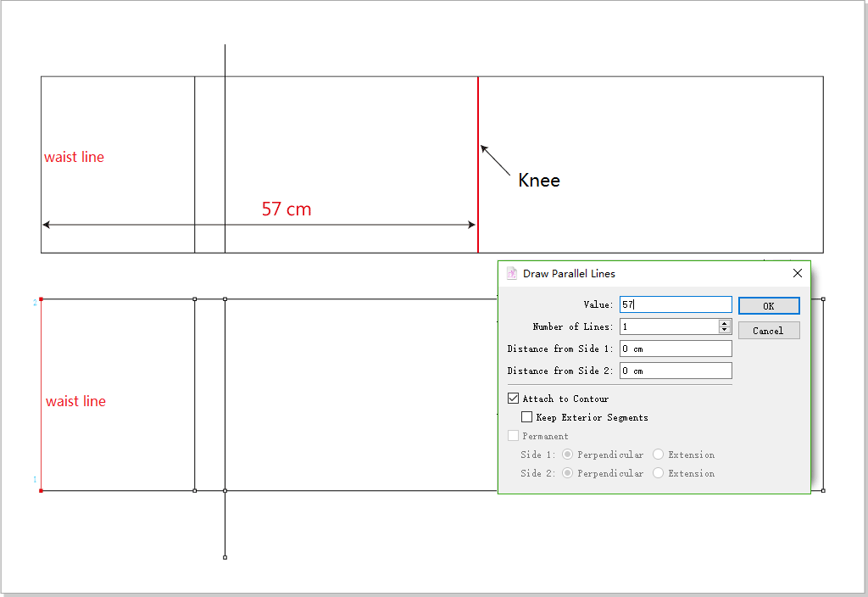Click the Number of Lines field
This screenshot has height=597, width=868.
tap(669, 326)
